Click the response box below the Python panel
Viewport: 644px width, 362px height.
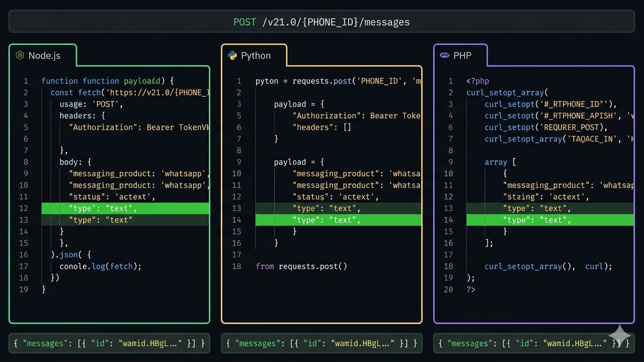(321, 343)
